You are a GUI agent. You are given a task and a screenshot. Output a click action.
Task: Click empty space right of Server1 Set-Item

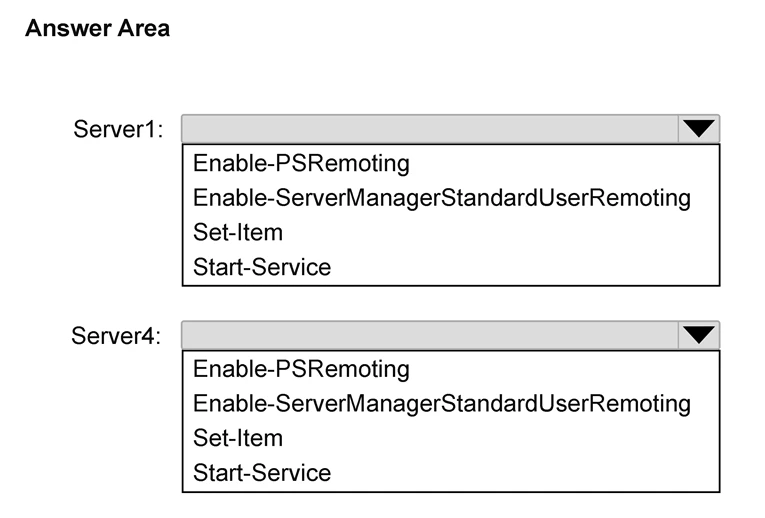500,232
